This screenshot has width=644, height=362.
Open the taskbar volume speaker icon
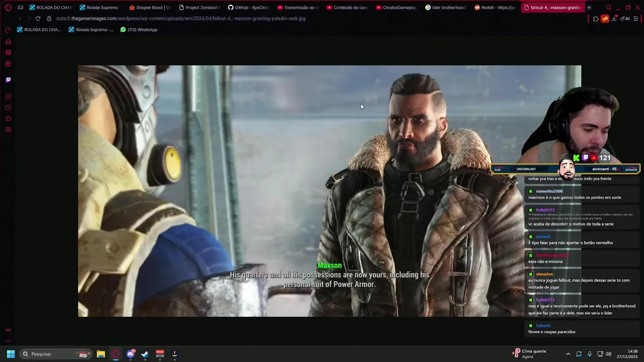608,354
